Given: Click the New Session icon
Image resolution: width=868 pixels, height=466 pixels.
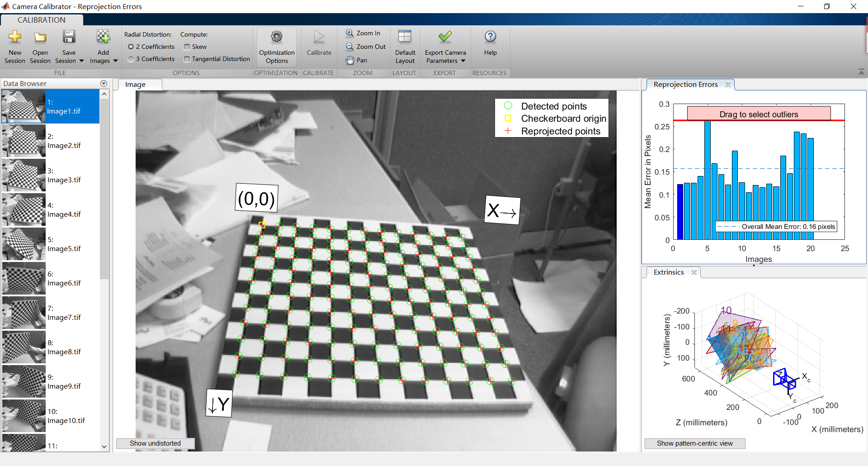Looking at the screenshot, I should (x=15, y=37).
